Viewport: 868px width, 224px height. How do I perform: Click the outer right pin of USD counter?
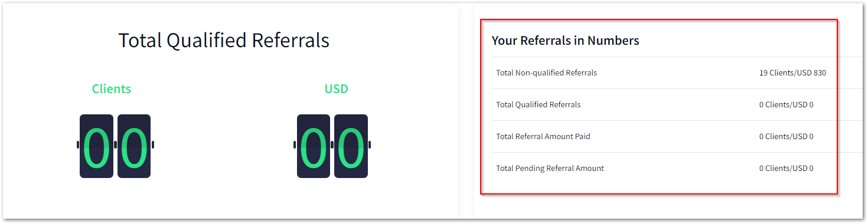(370, 144)
